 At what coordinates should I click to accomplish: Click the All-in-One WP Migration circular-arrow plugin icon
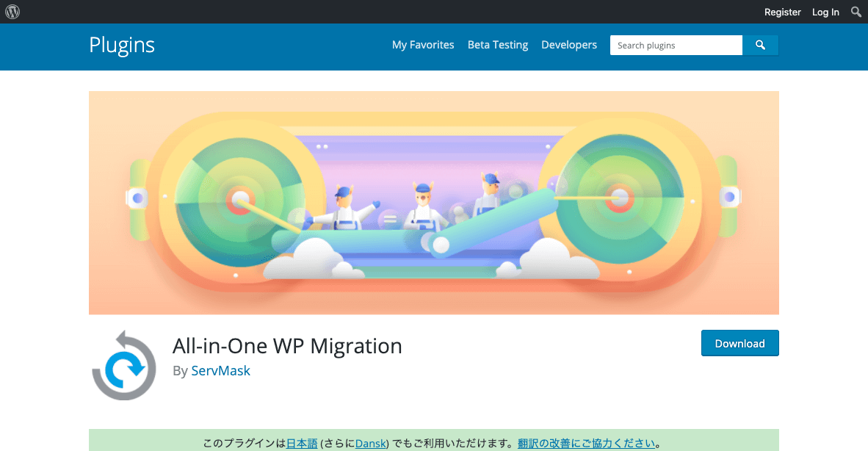point(124,365)
